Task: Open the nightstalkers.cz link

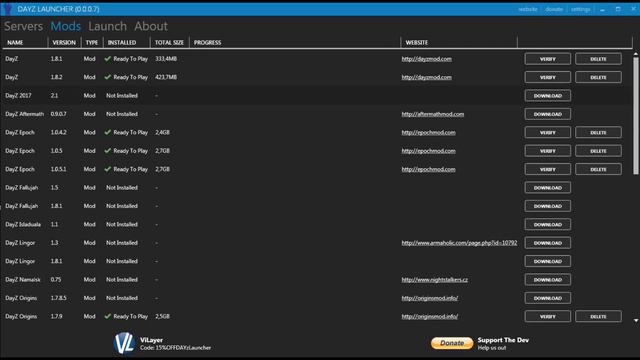Action: tap(435, 280)
